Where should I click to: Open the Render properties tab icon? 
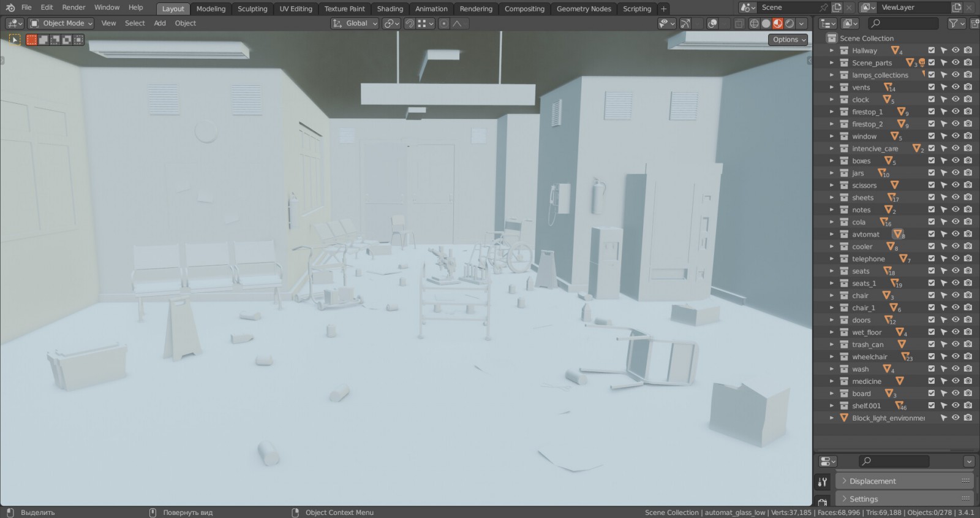click(823, 502)
